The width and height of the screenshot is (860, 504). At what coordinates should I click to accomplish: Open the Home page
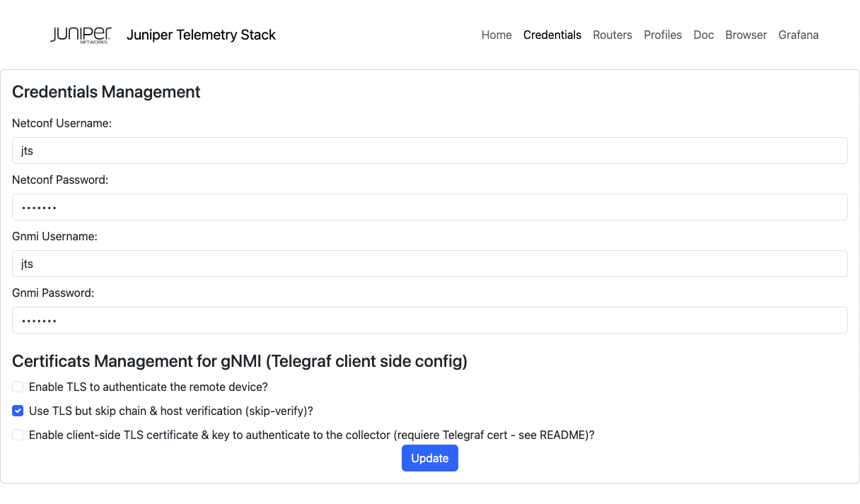[x=496, y=35]
